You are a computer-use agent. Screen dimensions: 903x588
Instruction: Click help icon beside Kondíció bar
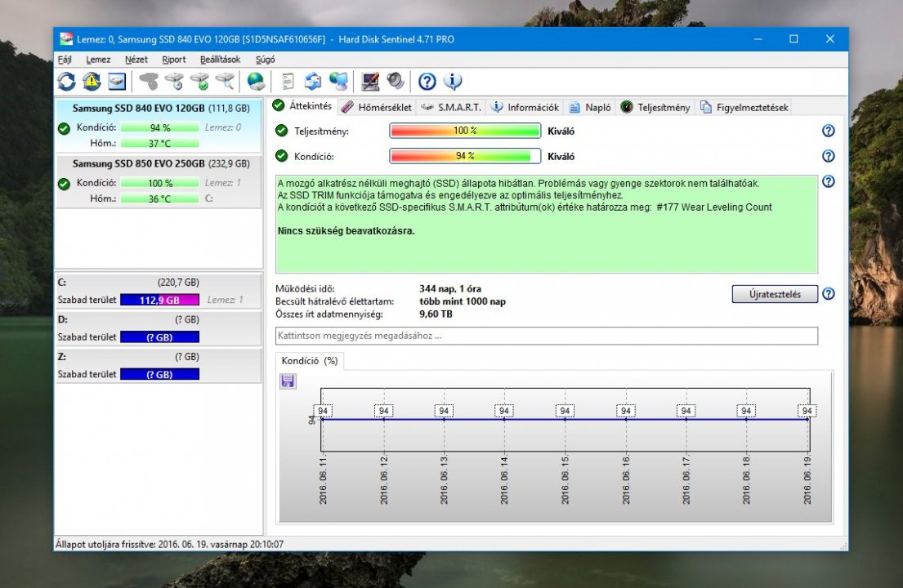click(828, 156)
